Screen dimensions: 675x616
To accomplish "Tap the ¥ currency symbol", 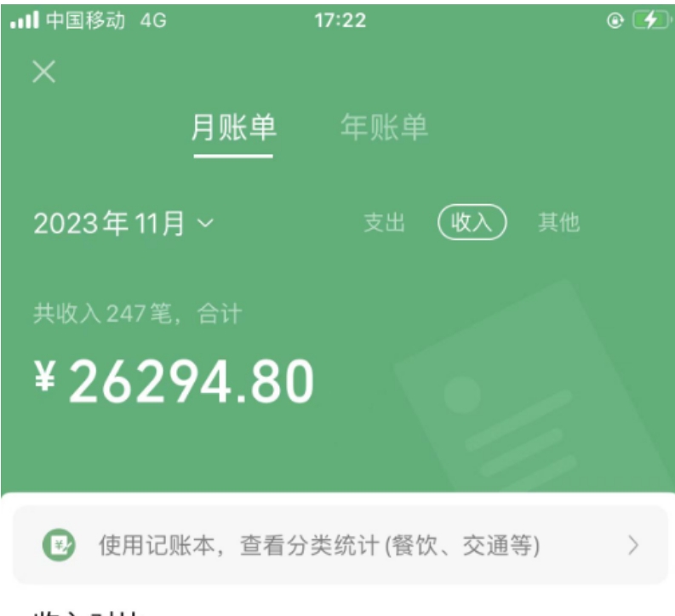I will tap(45, 375).
